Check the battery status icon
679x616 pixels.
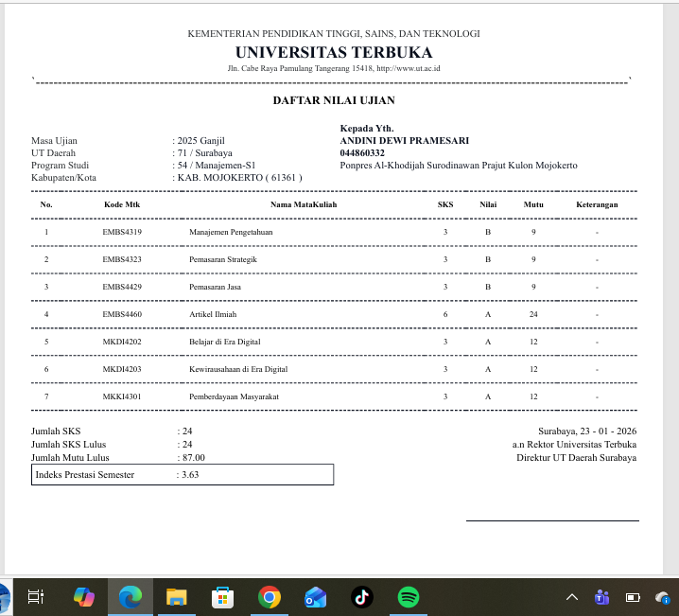pos(633,598)
